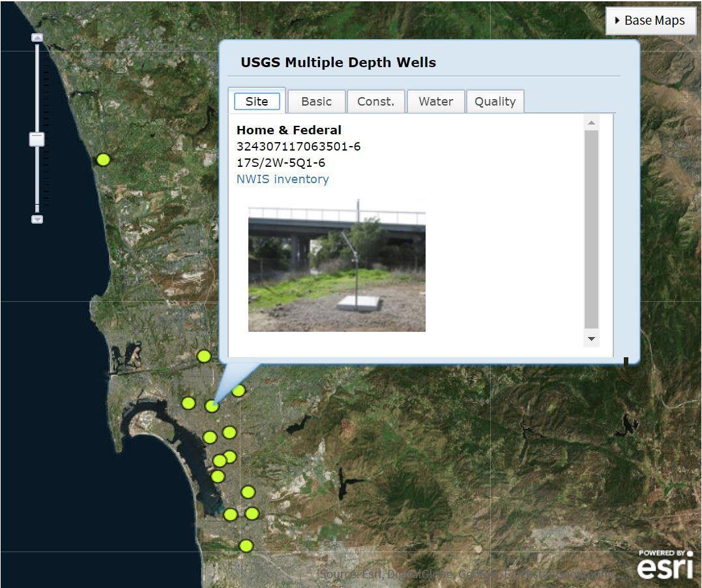Switch to the Basic tab
The height and width of the screenshot is (588, 702).
tap(316, 101)
